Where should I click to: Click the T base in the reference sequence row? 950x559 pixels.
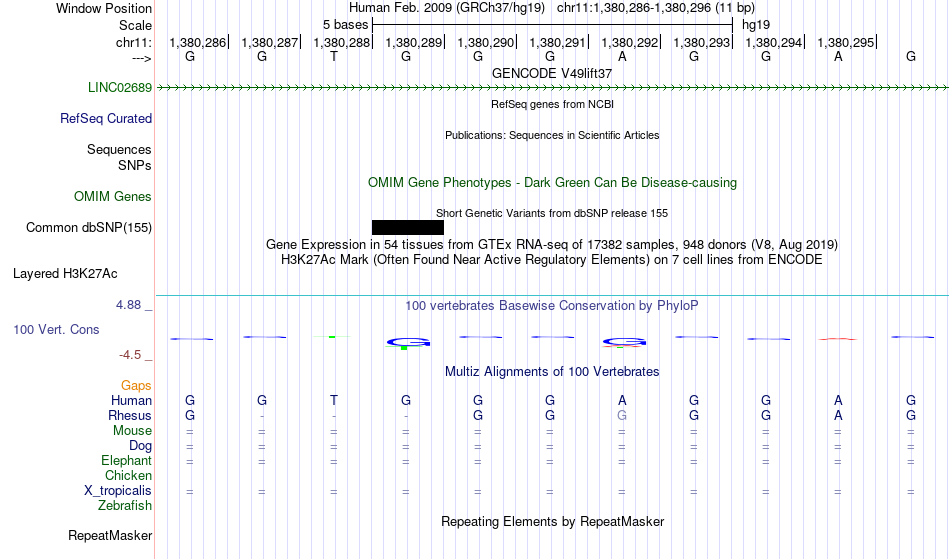pyautogui.click(x=334, y=56)
